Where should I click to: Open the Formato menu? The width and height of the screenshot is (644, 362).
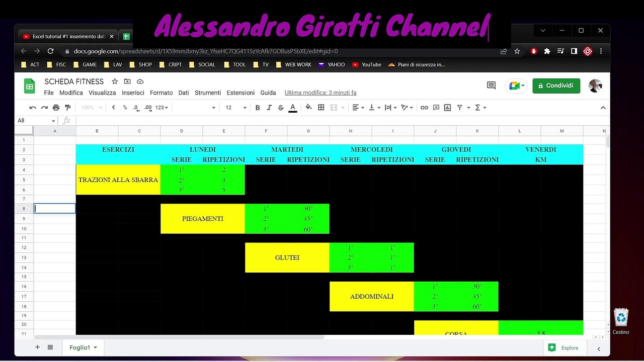(161, 93)
